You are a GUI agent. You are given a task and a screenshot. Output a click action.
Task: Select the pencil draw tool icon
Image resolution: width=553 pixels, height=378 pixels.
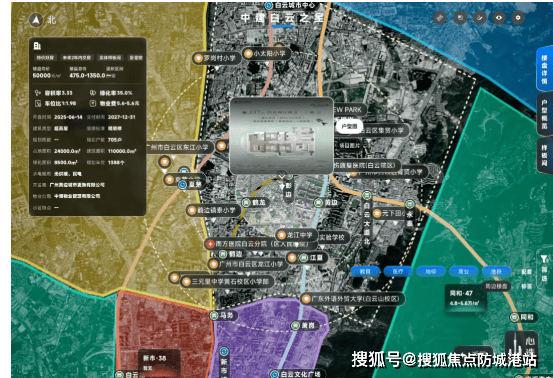pos(479,17)
